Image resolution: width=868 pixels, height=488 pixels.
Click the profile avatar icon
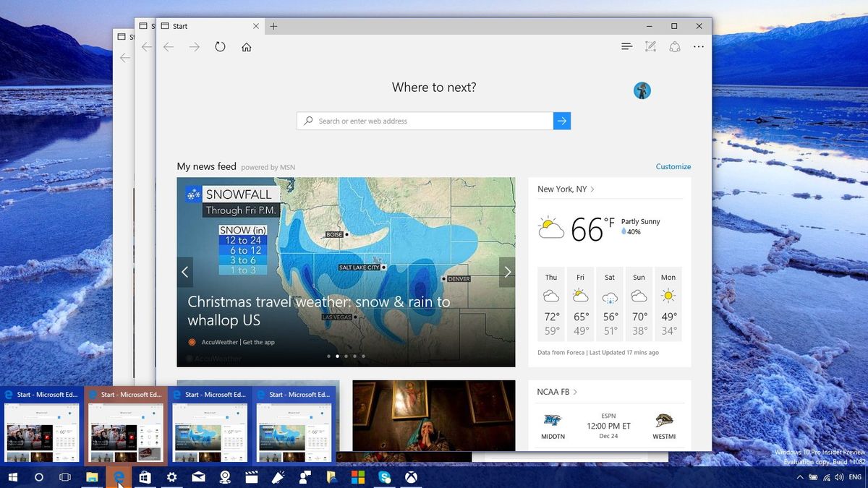(x=642, y=90)
